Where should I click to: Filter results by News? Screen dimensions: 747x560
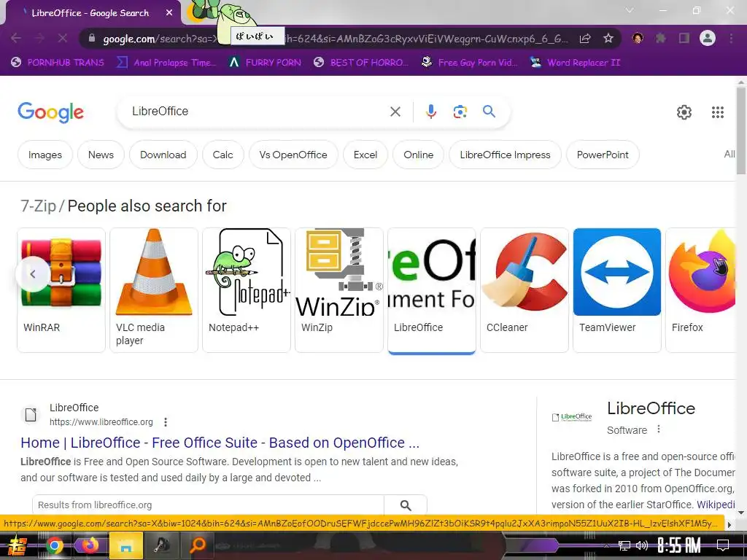click(101, 155)
